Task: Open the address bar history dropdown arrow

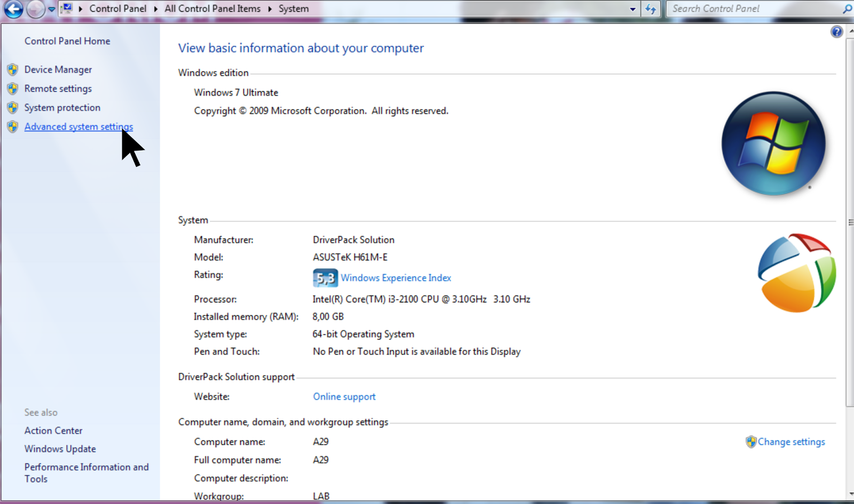Action: [632, 9]
